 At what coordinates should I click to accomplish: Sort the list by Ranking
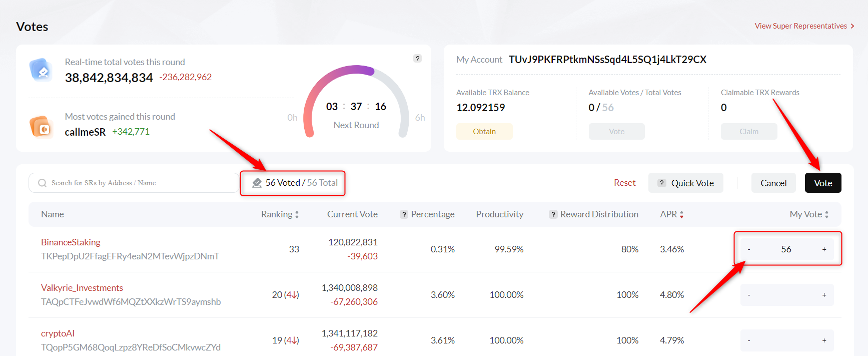click(297, 214)
